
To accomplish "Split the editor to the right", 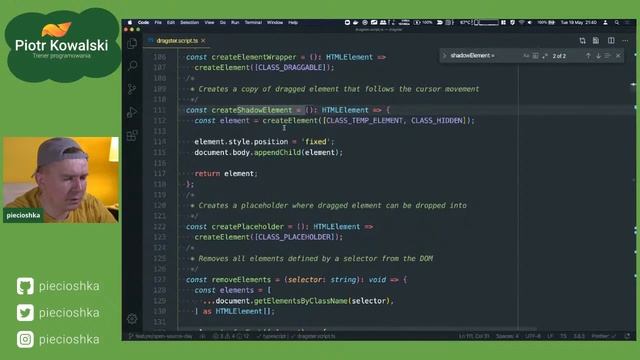I will coord(611,40).
